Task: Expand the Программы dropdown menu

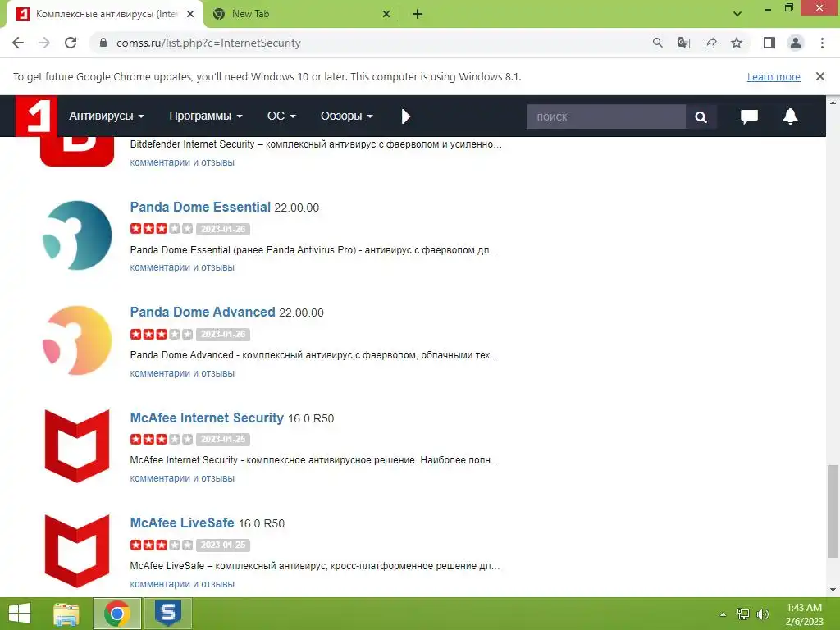Action: pos(206,116)
